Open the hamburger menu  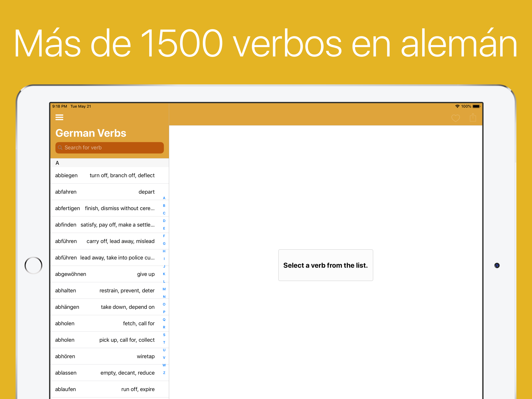(59, 117)
